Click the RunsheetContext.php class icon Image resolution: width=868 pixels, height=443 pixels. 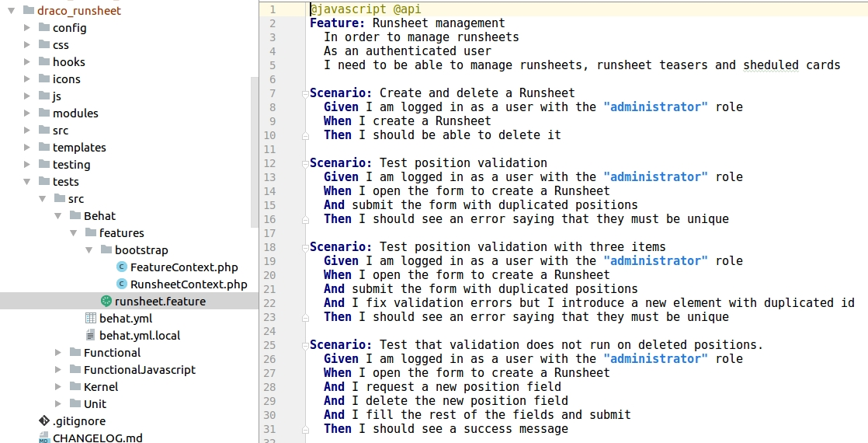(122, 284)
